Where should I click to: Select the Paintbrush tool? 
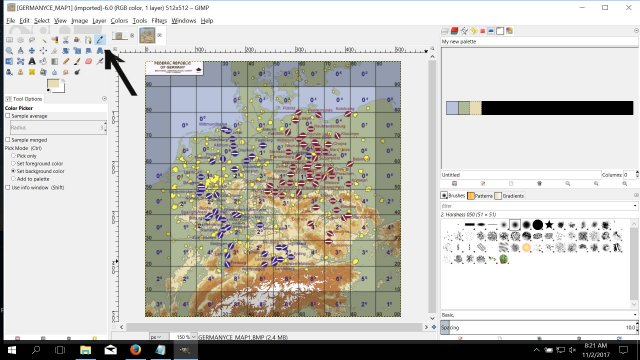(x=77, y=62)
